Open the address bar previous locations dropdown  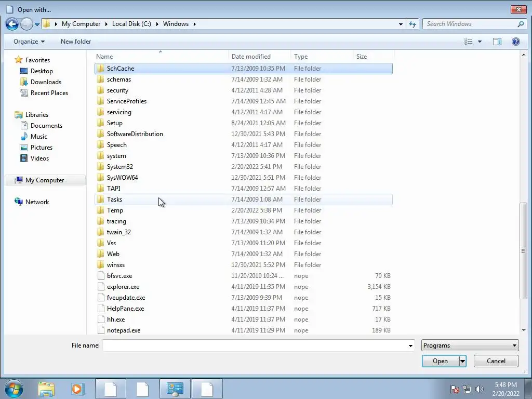coord(401,24)
